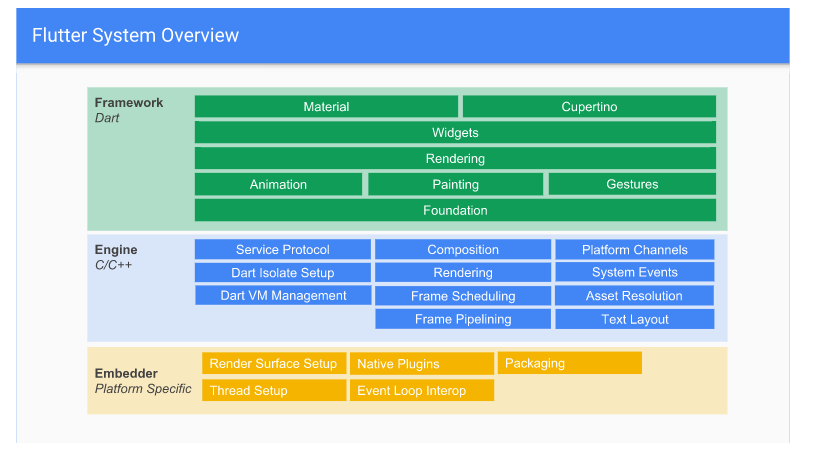Select the Dart Isolate Setup block
The width and height of the screenshot is (817, 453).
click(x=283, y=273)
